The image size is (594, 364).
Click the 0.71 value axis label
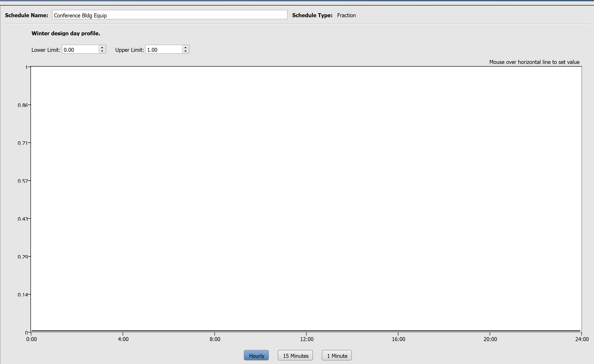pos(23,143)
